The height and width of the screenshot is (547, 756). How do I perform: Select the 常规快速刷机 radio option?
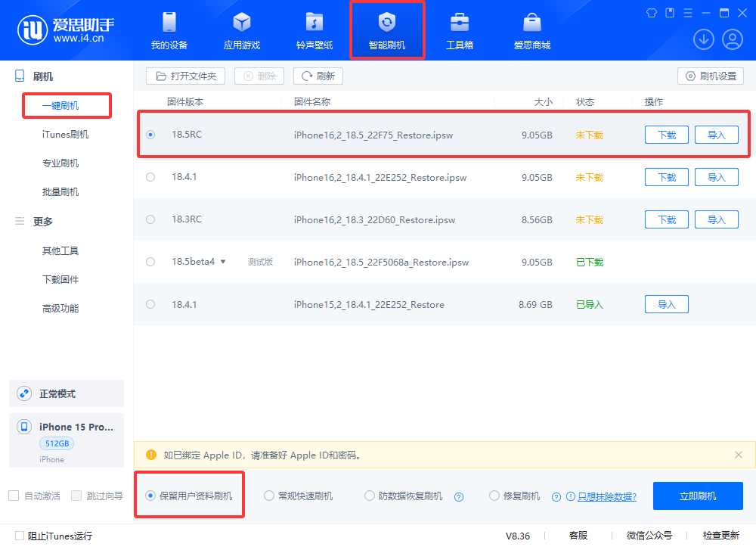(269, 496)
